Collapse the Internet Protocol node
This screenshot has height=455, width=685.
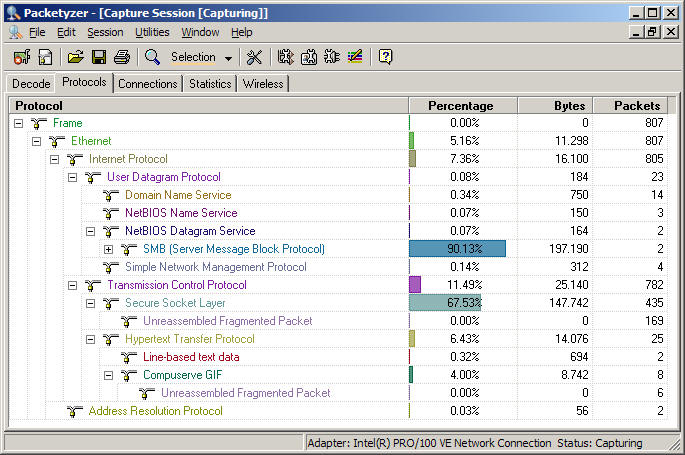click(x=55, y=159)
